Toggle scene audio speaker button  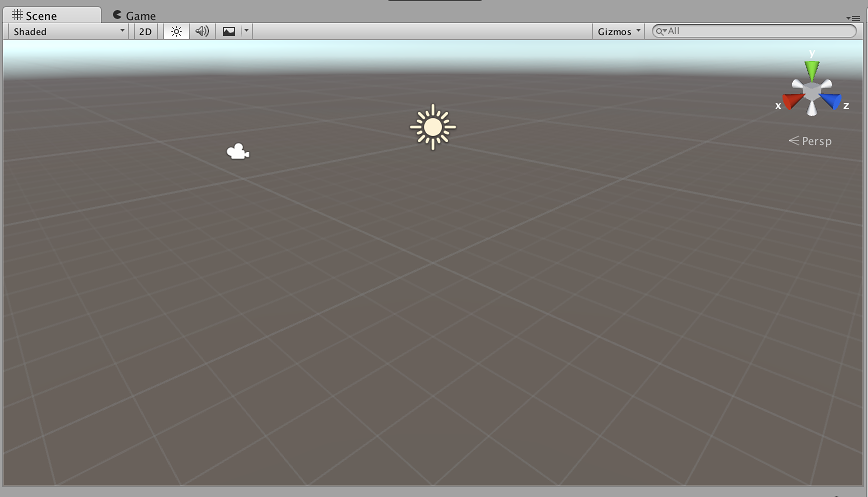pos(202,31)
